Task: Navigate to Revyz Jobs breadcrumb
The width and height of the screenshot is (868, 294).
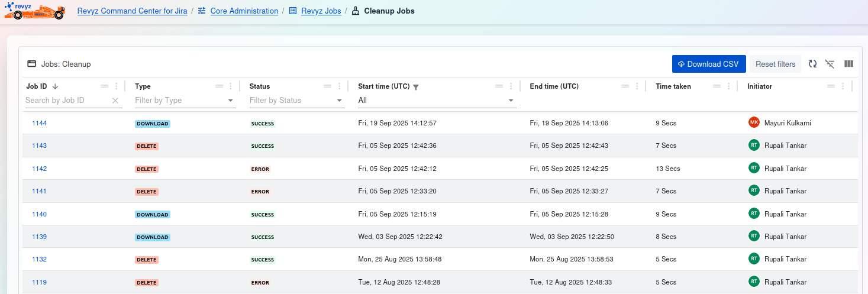Action: (x=321, y=11)
